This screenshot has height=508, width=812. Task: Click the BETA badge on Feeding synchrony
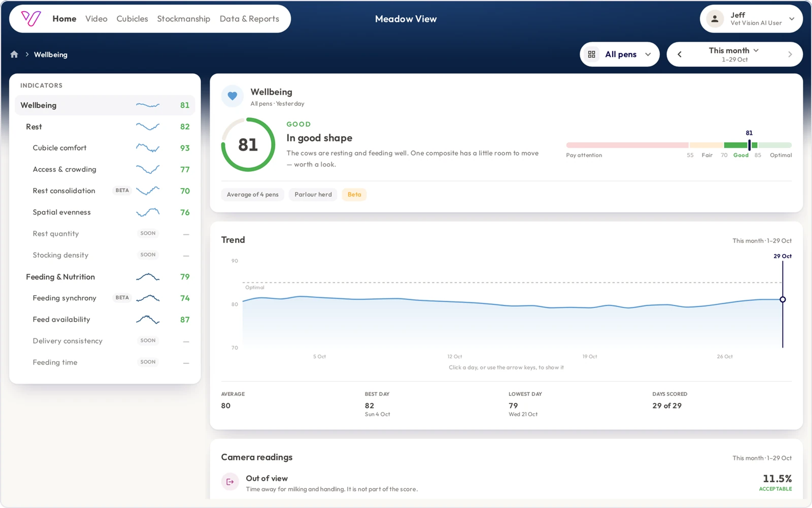click(122, 298)
